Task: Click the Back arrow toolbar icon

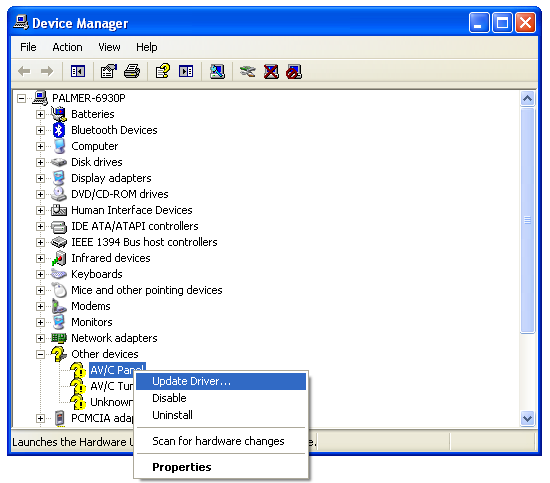Action: tap(24, 72)
